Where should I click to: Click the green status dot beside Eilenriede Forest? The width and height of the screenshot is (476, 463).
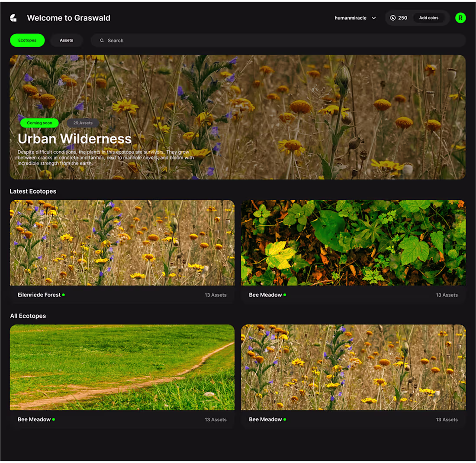64,295
